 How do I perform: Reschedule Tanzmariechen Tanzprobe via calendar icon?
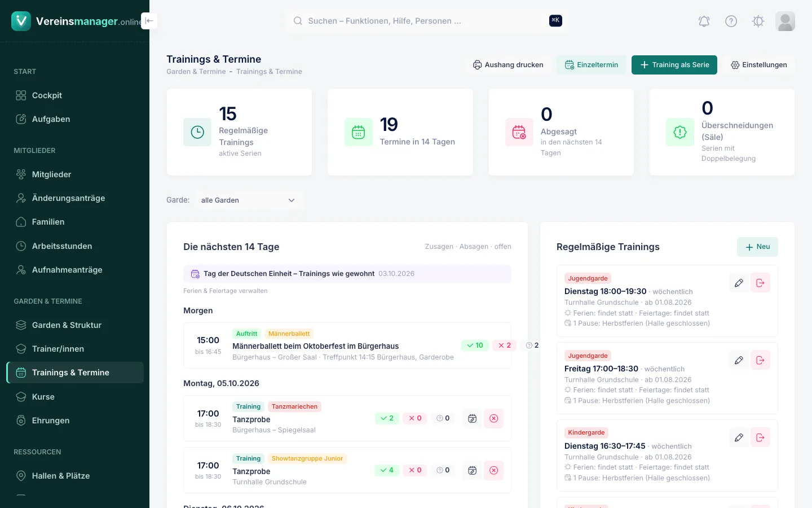tap(473, 418)
